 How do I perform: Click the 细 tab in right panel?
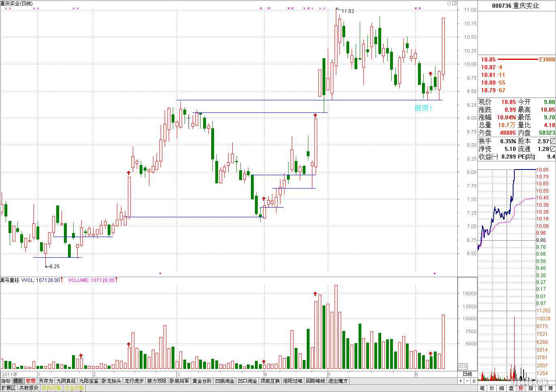tap(502, 388)
